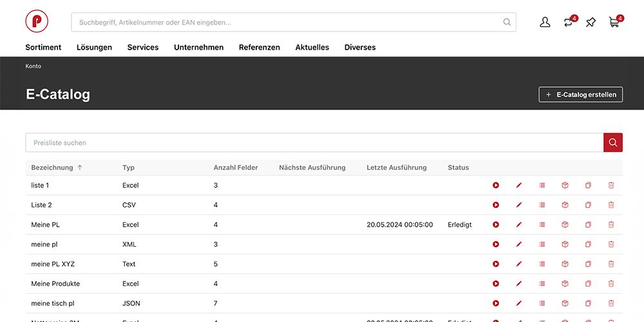Sort table by 'Letzte Ausführung' column header
644x322 pixels.
tap(396, 167)
